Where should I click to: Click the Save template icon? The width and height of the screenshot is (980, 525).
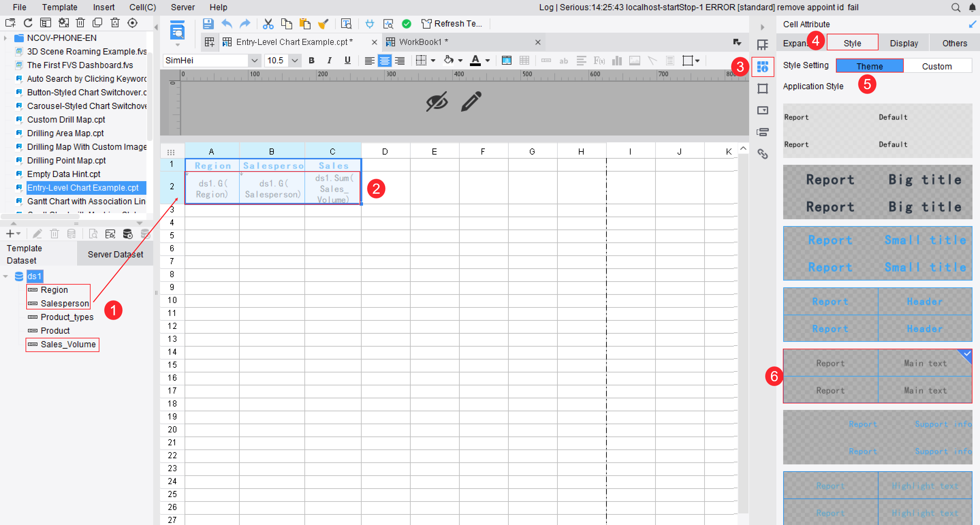[x=208, y=23]
